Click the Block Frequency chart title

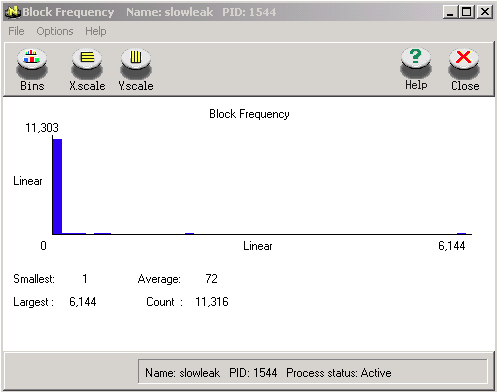[249, 114]
